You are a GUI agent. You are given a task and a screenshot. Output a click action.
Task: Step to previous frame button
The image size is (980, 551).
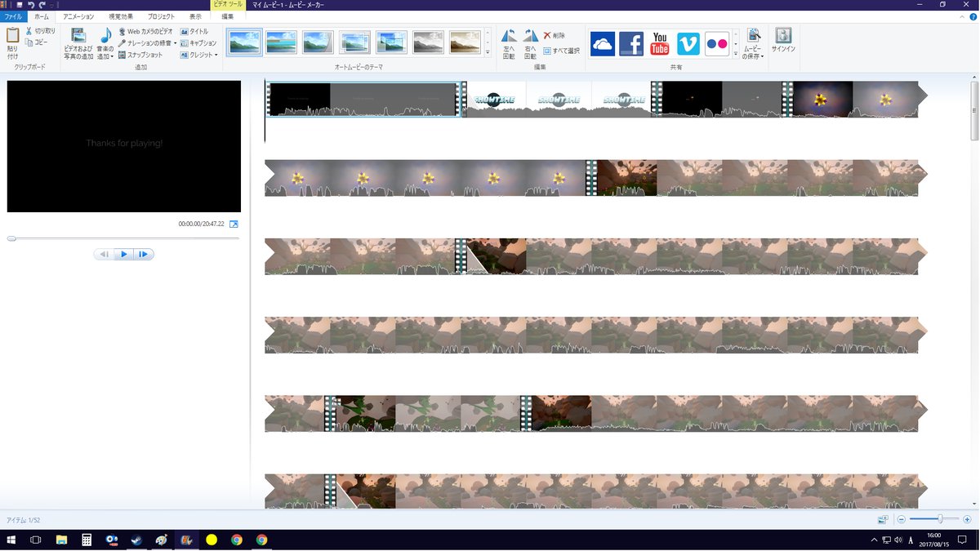click(104, 255)
